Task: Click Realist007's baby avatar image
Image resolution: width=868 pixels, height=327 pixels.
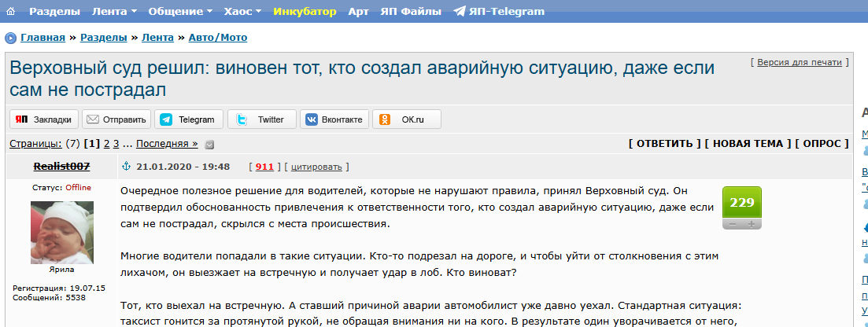Action: click(62, 233)
